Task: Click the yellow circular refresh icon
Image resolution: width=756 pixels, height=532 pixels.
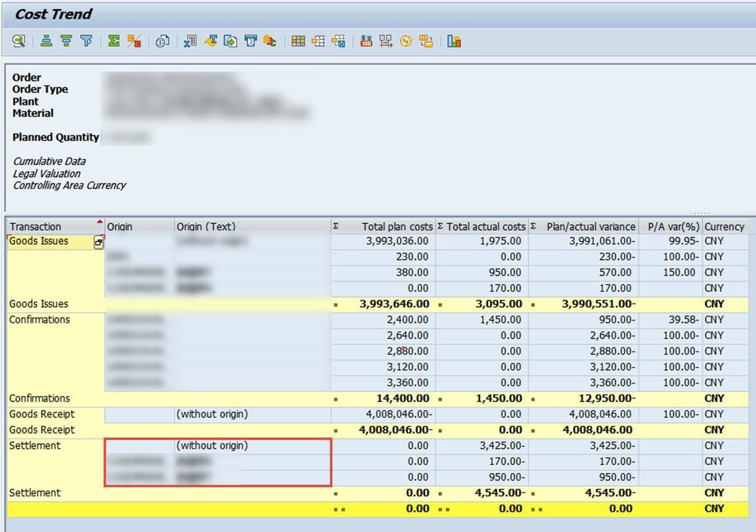Action: pyautogui.click(x=406, y=42)
